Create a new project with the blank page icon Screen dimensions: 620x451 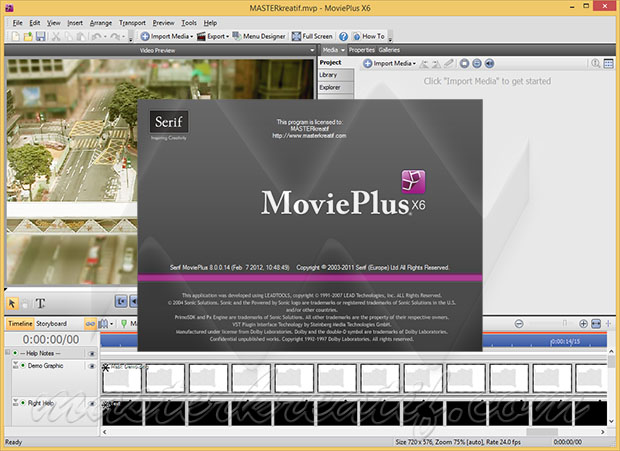15,37
